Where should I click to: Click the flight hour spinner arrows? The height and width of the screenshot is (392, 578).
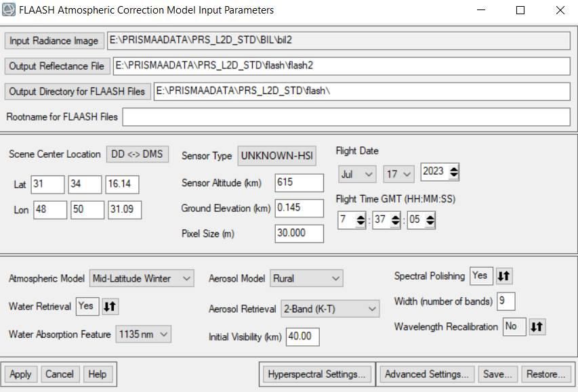360,220
